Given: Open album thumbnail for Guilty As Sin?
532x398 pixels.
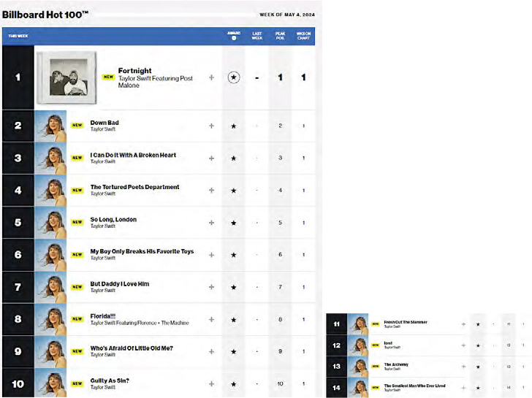Looking at the screenshot, I should pyautogui.click(x=50, y=384).
